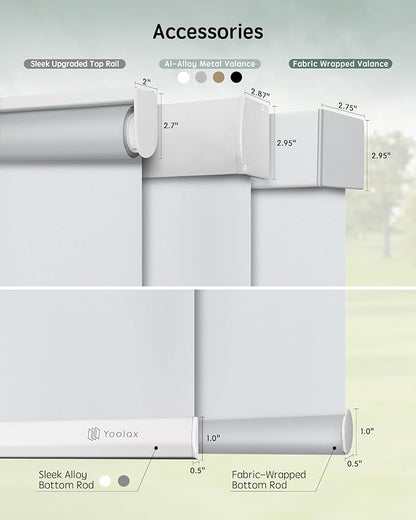Pick the gray bottom rod swatch
The height and width of the screenshot is (520, 416).
pyautogui.click(x=124, y=481)
